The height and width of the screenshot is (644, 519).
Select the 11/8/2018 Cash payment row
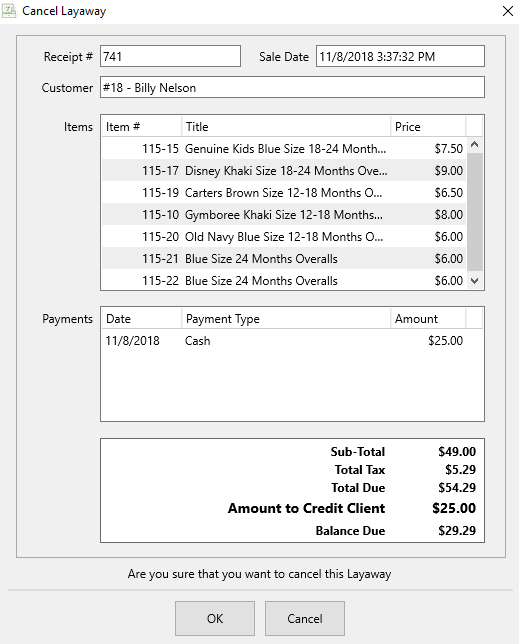tap(284, 340)
